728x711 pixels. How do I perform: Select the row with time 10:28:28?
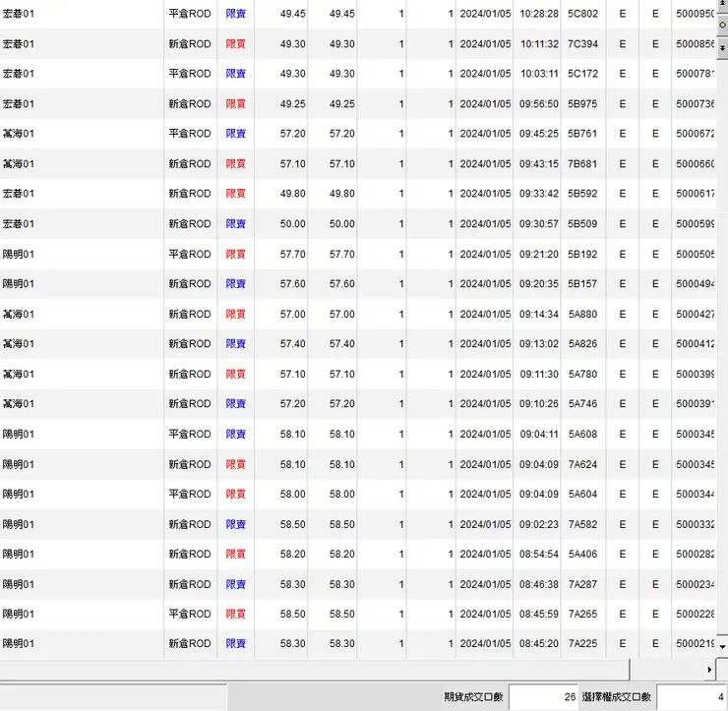(x=357, y=14)
